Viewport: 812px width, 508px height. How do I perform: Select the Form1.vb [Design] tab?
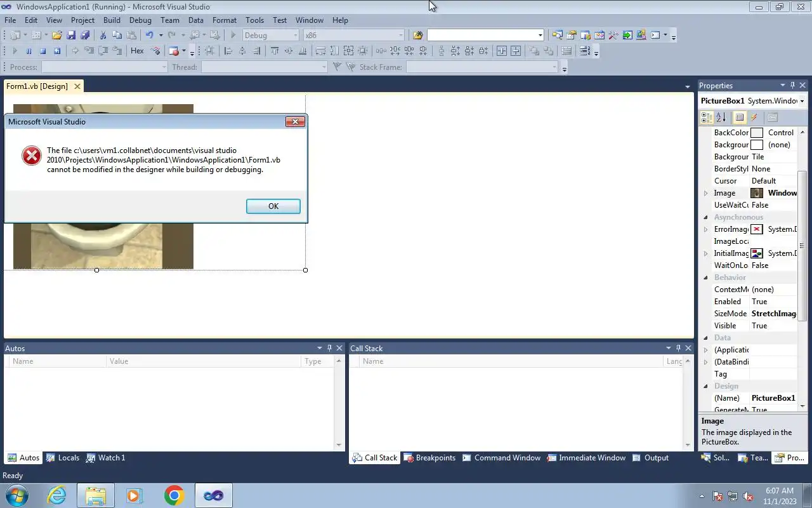coord(37,86)
